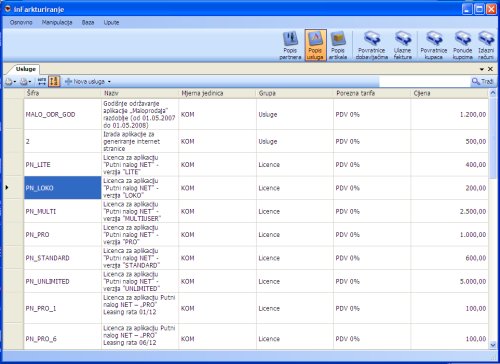Click the Traži search button

[x=483, y=81]
